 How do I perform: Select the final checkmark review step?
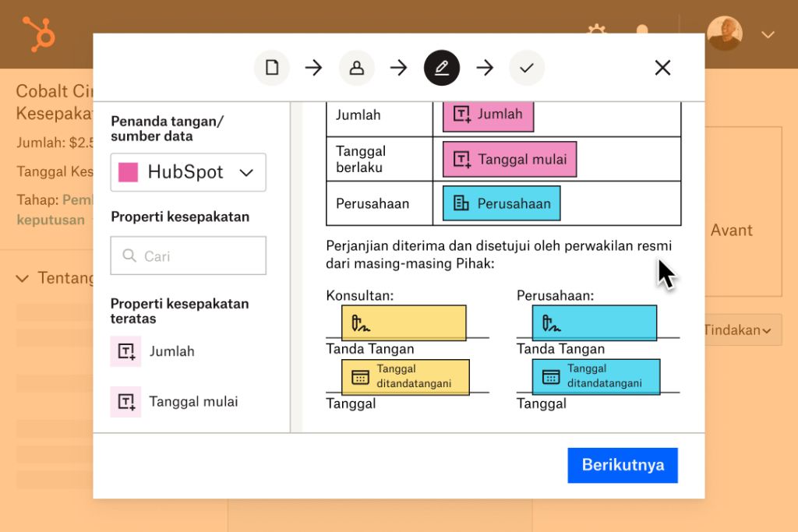(x=526, y=68)
